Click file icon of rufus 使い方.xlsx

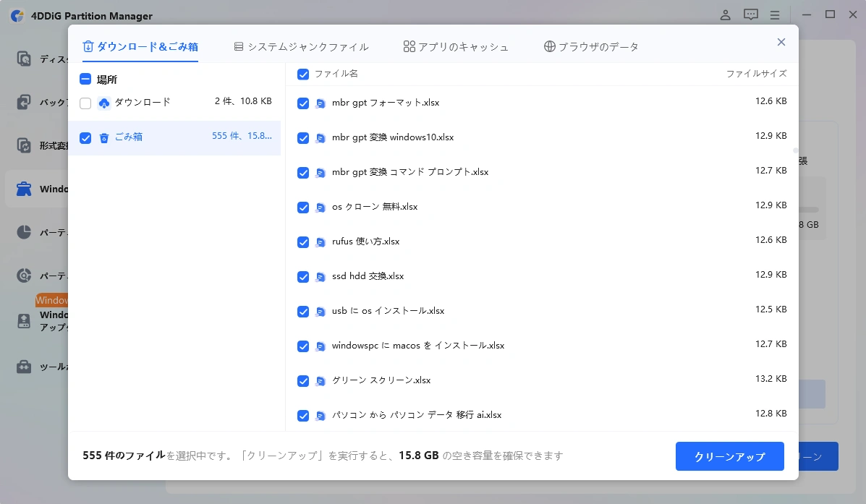click(x=320, y=242)
